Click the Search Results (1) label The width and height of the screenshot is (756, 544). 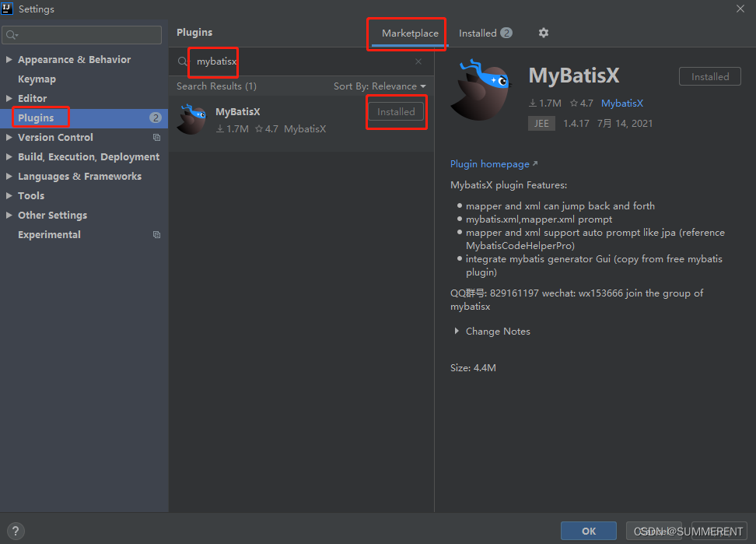[216, 86]
